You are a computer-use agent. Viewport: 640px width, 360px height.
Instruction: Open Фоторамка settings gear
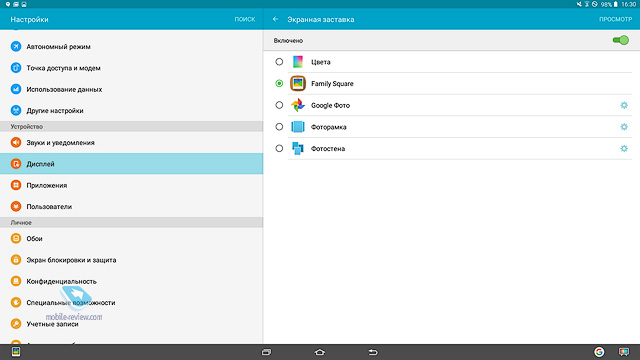tap(624, 127)
